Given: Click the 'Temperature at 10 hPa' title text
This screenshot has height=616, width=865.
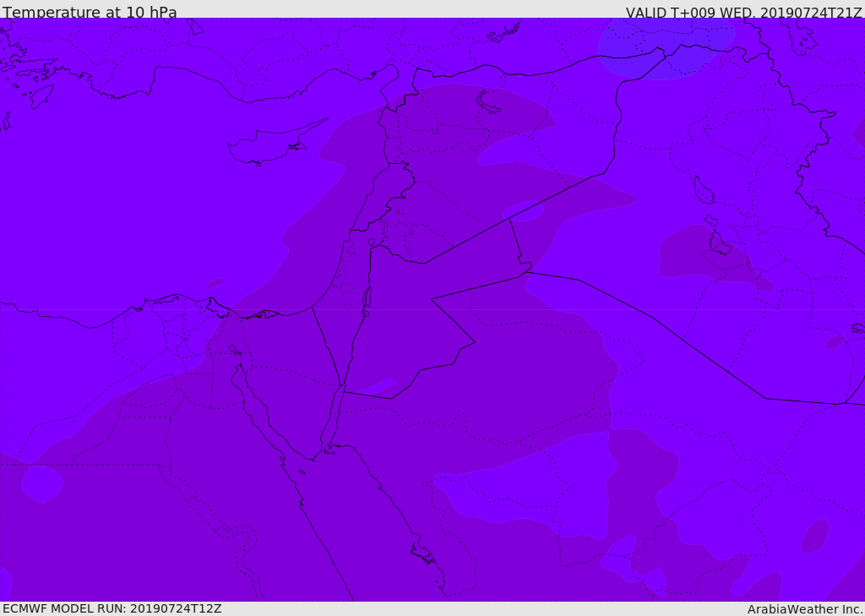Looking at the screenshot, I should click(90, 12).
